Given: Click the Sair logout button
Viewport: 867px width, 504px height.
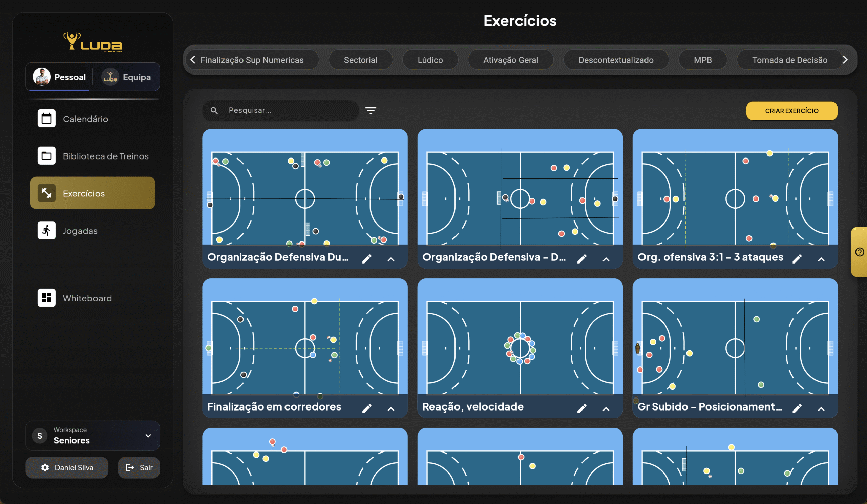Looking at the screenshot, I should [x=139, y=467].
